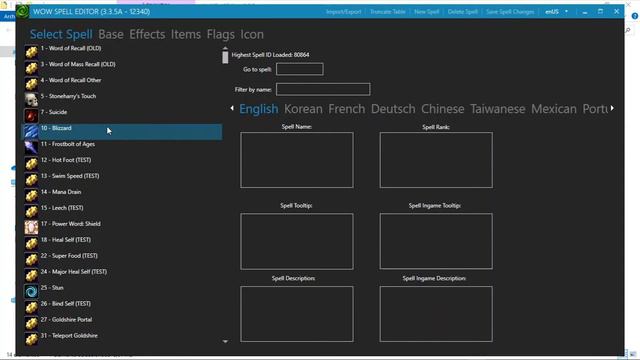Click the Goldshire Portal icon

[31, 323]
